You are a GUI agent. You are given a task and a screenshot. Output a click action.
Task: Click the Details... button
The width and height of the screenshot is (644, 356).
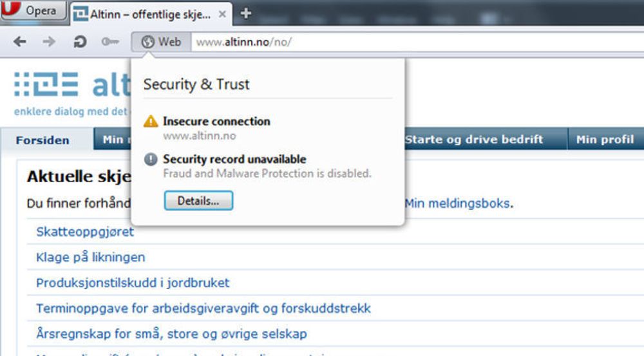(198, 201)
